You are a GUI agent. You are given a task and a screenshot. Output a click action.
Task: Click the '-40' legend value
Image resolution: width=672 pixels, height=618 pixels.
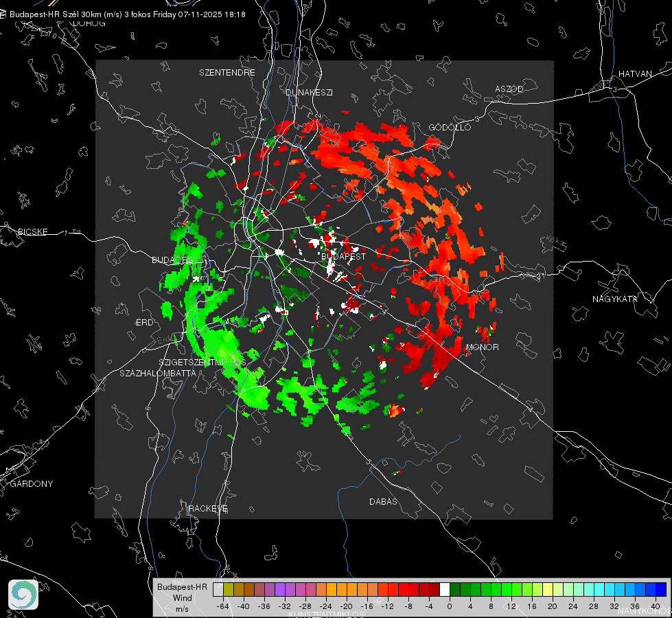(244, 606)
